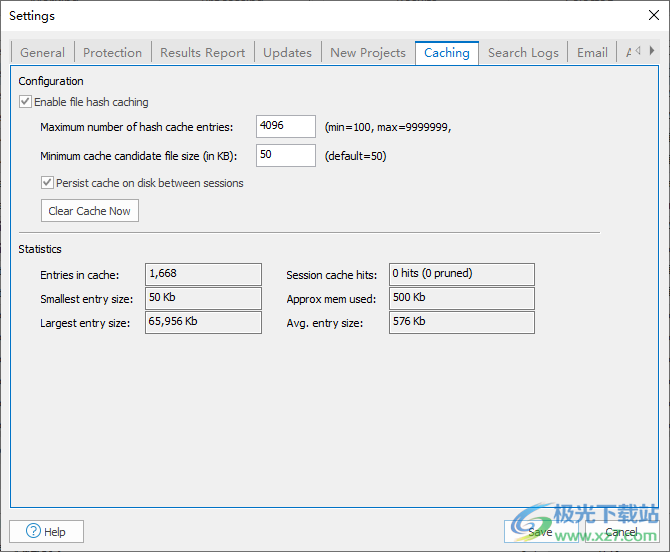Click the Help button
Viewport: 670px width, 552px height.
(x=47, y=531)
